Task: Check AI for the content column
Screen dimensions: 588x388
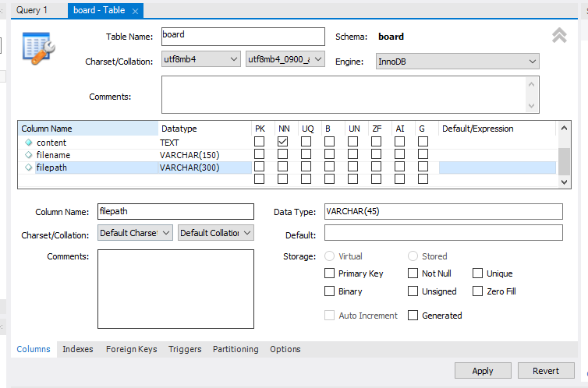Action: pos(400,142)
